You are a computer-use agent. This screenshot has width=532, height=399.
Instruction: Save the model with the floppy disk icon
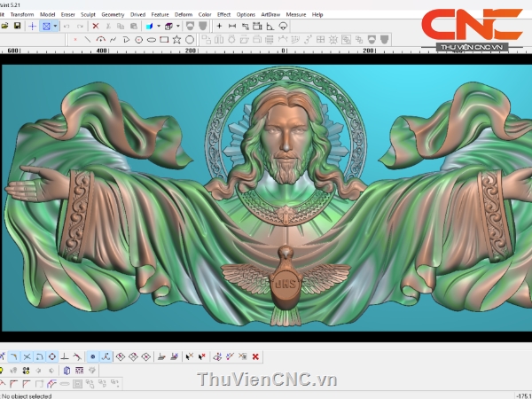17,27
